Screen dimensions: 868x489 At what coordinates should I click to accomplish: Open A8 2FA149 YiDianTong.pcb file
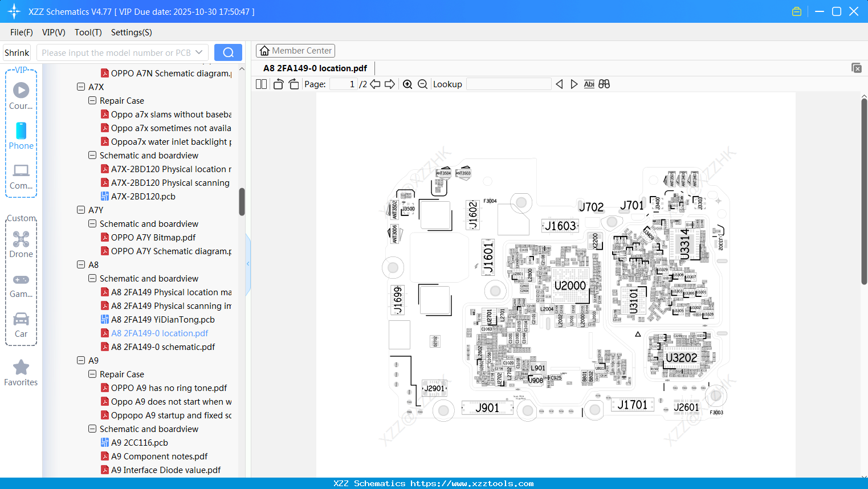click(x=163, y=320)
